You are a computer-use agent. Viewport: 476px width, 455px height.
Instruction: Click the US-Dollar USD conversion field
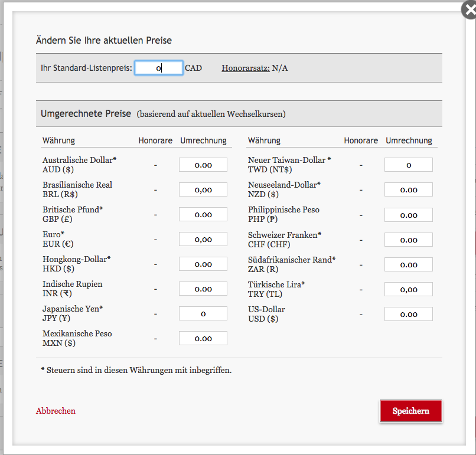point(408,313)
